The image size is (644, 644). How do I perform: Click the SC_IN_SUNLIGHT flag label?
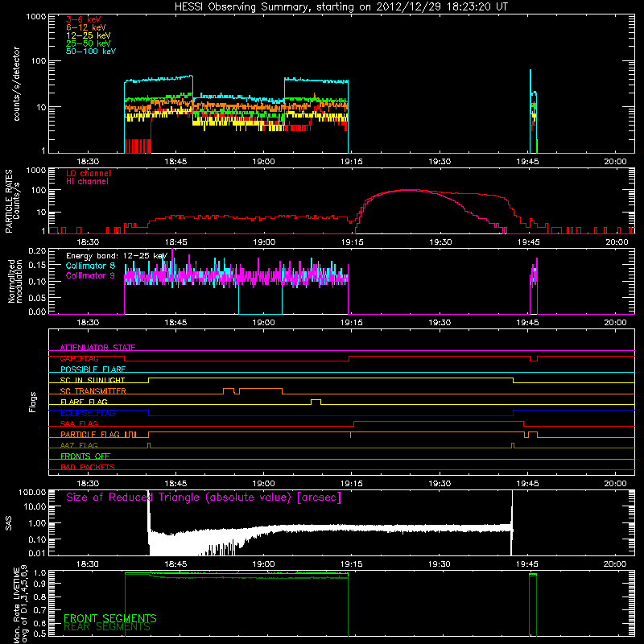[93, 380]
